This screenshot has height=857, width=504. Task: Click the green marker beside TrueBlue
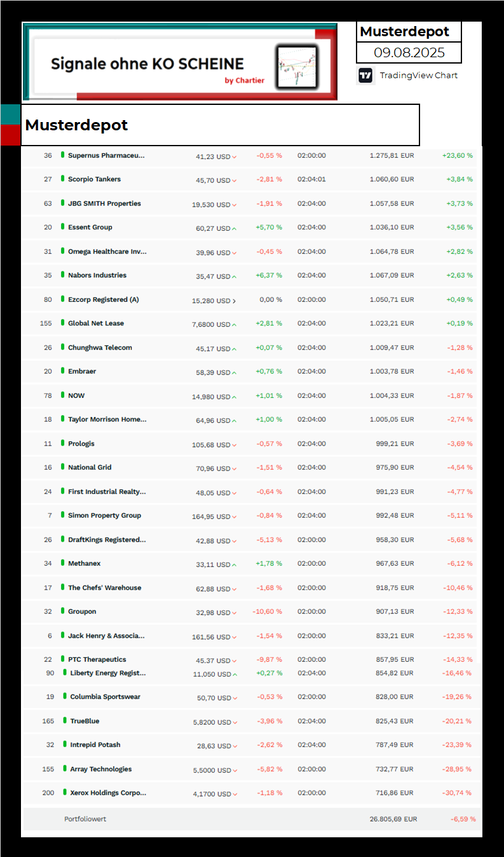64,720
